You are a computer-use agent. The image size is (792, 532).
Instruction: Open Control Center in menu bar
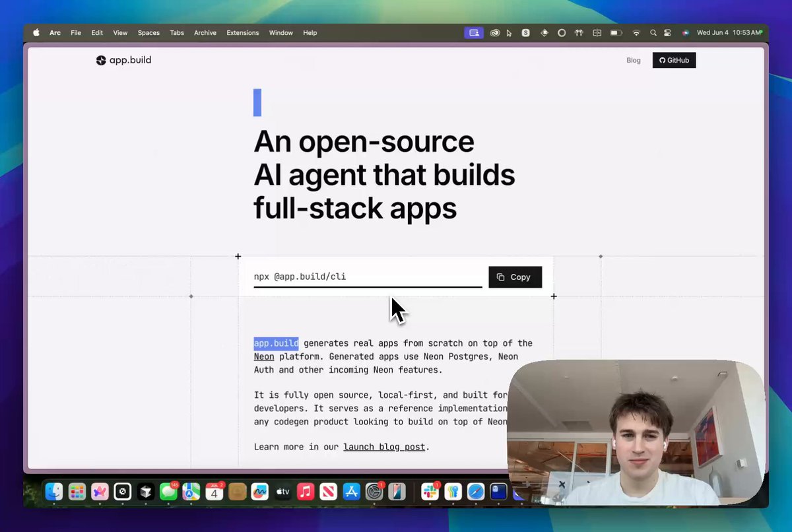[x=667, y=32]
